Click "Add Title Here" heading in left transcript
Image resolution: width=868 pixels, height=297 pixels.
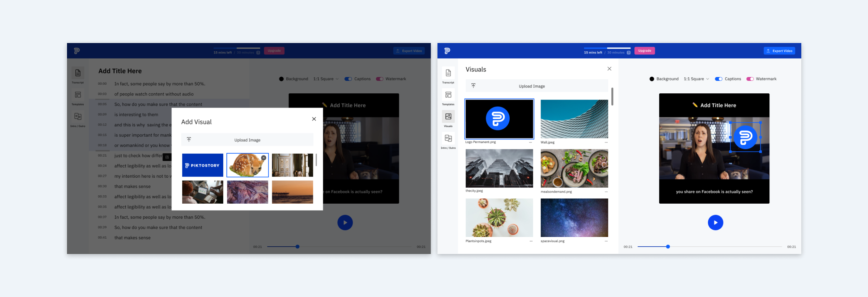pyautogui.click(x=120, y=71)
